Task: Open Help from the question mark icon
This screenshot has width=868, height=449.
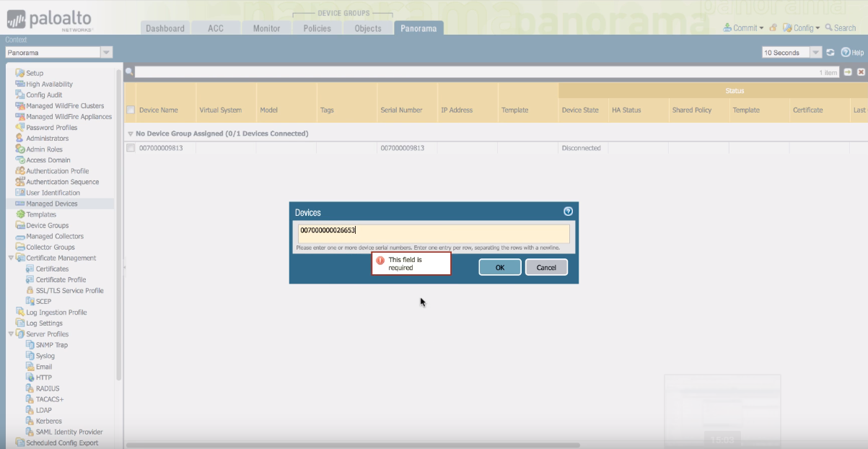Action: pyautogui.click(x=846, y=53)
